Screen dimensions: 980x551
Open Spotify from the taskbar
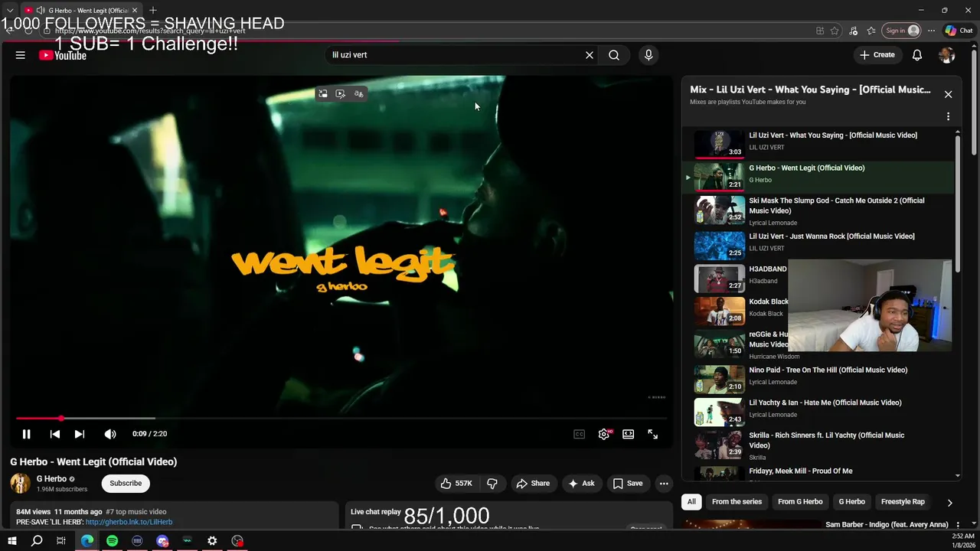point(113,541)
